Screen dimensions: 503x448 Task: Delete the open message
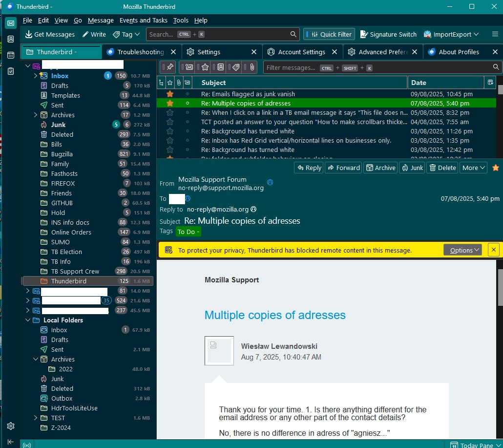tap(442, 168)
